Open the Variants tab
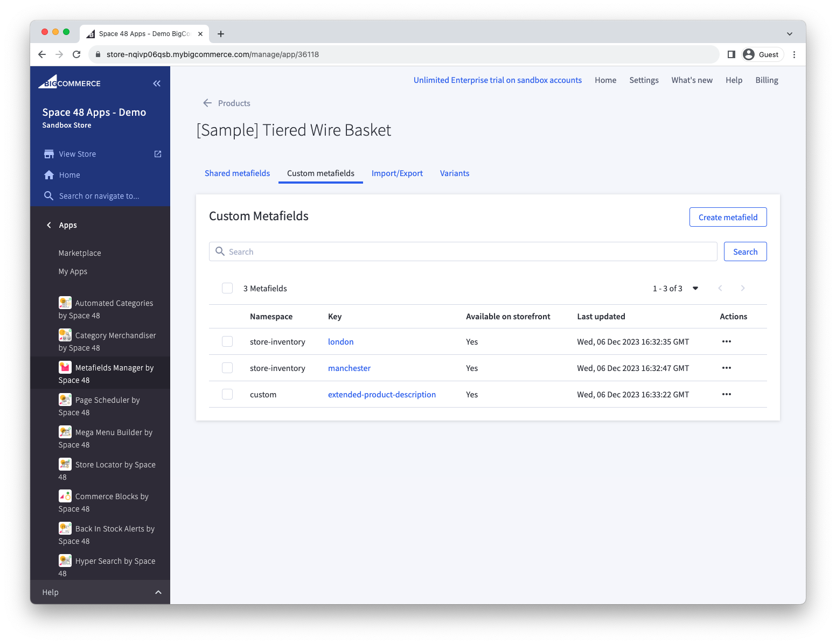Viewport: 836px width, 644px height. coord(455,173)
